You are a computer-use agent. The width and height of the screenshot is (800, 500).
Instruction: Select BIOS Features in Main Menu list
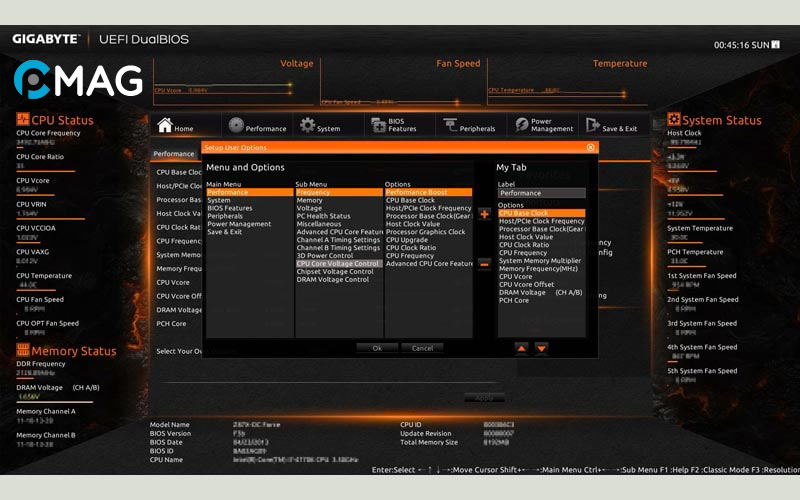230,208
